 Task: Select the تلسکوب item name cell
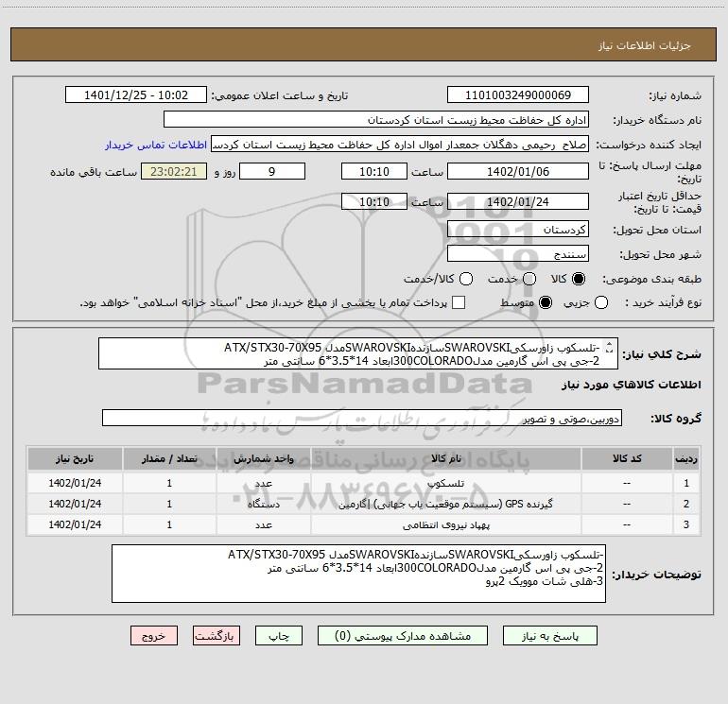tap(445, 483)
